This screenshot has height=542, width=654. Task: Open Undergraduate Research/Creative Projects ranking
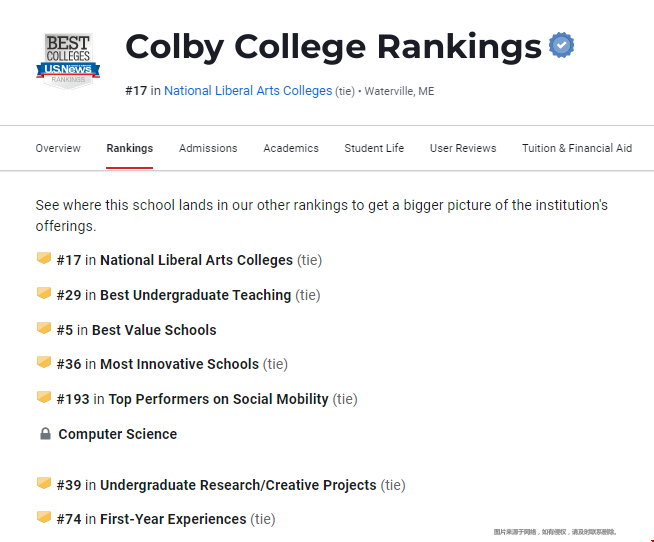click(x=238, y=485)
